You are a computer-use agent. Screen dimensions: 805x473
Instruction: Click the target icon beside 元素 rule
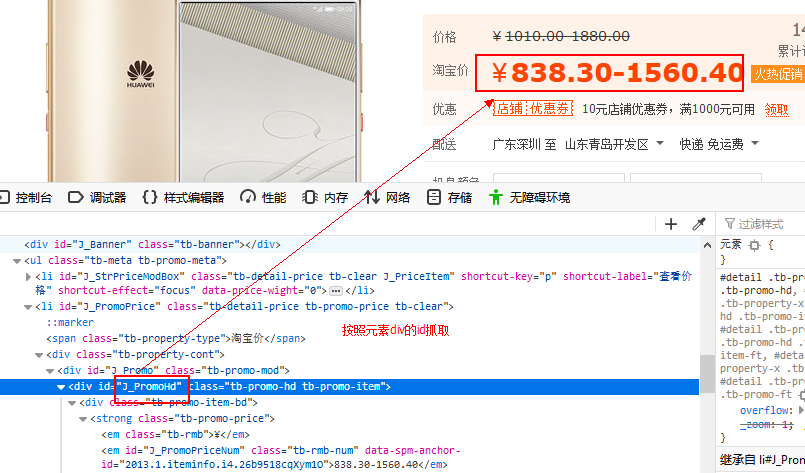click(754, 245)
